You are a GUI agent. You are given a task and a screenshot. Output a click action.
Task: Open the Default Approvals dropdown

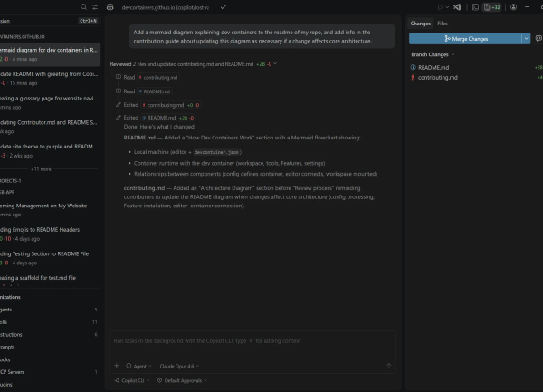click(x=182, y=380)
